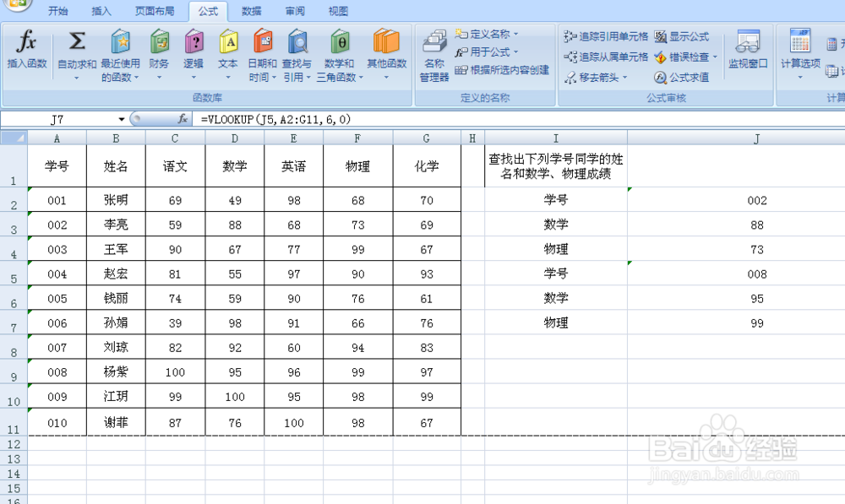Open the Name Manager (名称管理器)
Screen dimensions: 845x504
click(434, 56)
